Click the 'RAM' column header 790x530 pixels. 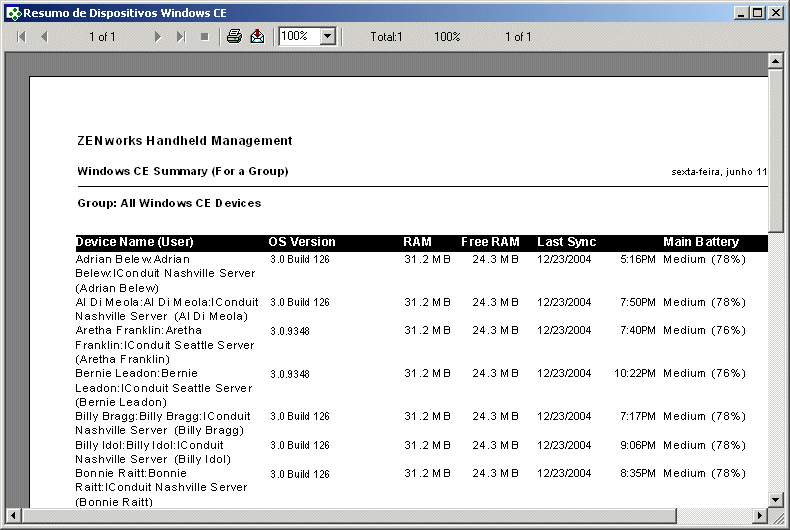417,242
